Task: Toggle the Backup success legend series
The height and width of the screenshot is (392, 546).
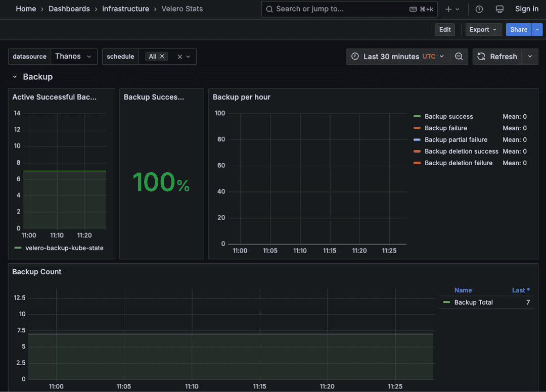Action: (x=449, y=116)
